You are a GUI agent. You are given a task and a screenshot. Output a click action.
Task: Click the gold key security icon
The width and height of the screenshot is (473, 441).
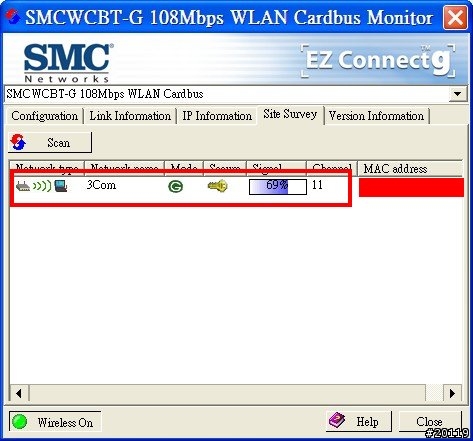pos(217,186)
